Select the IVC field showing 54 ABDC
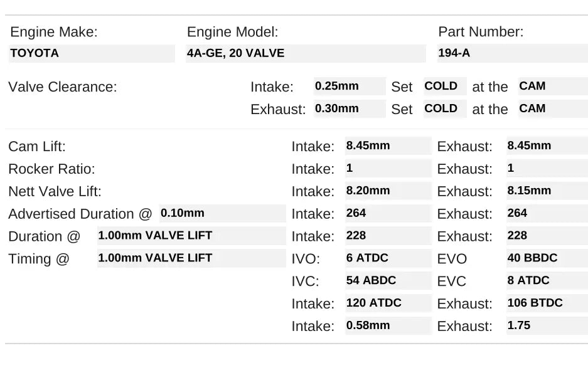This screenshot has width=588, height=368. (x=388, y=280)
